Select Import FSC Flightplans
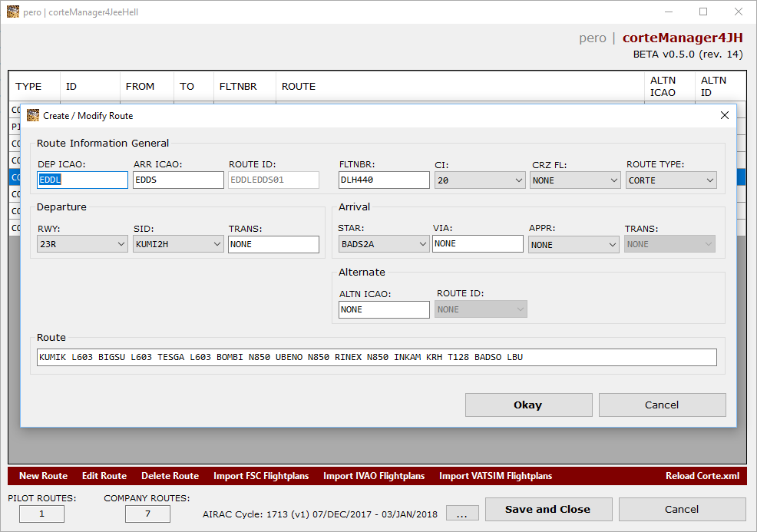This screenshot has height=532, width=757. tap(261, 476)
